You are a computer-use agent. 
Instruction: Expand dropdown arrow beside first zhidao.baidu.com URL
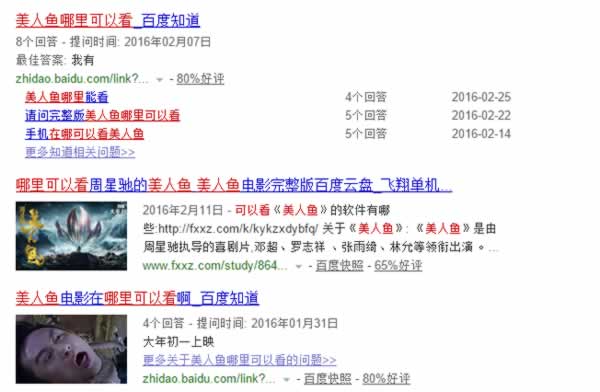(x=160, y=80)
